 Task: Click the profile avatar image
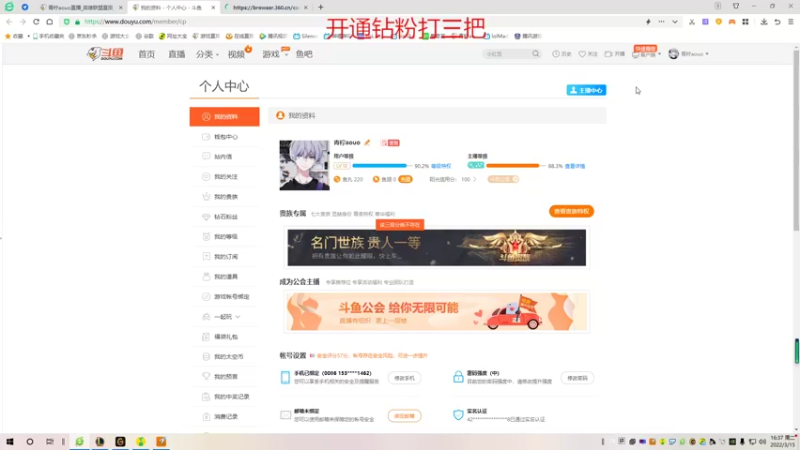[304, 165]
